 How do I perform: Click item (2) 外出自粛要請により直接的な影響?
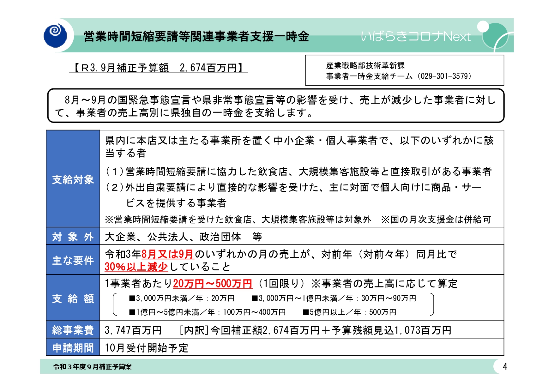coord(293,187)
